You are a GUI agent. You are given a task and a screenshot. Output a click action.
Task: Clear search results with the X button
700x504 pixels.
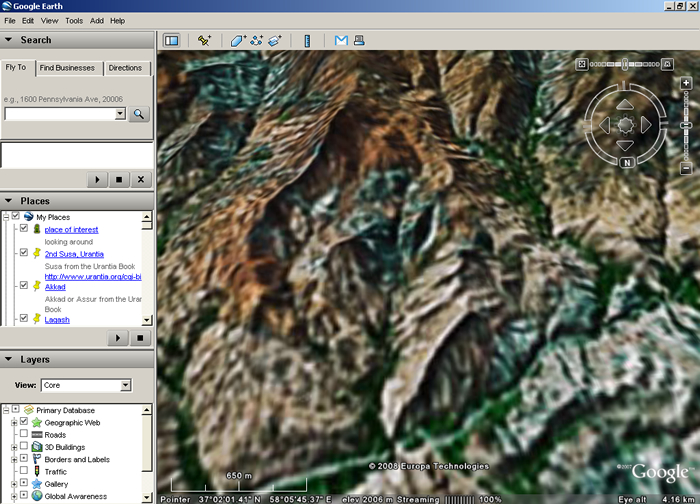[141, 179]
